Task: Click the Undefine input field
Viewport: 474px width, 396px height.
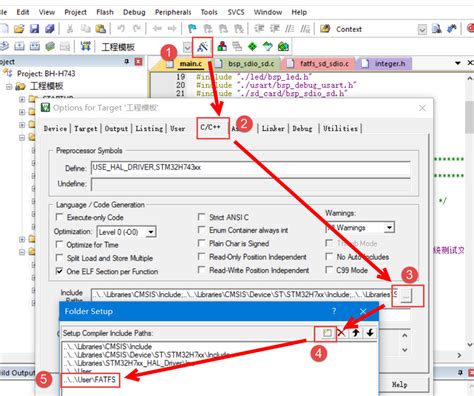Action: tap(250, 184)
